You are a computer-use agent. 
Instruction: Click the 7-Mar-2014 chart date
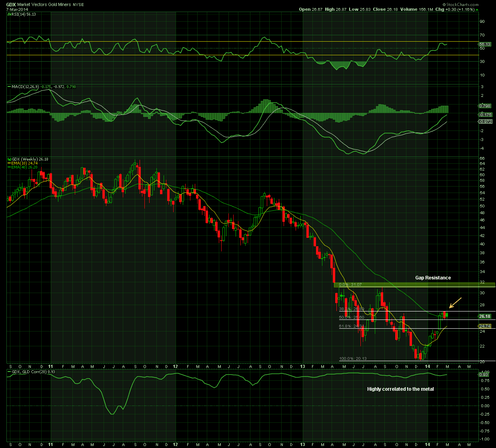click(x=17, y=10)
